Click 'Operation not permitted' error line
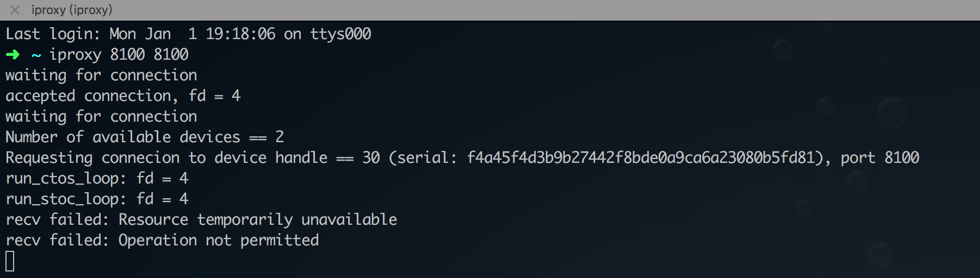 point(162,240)
